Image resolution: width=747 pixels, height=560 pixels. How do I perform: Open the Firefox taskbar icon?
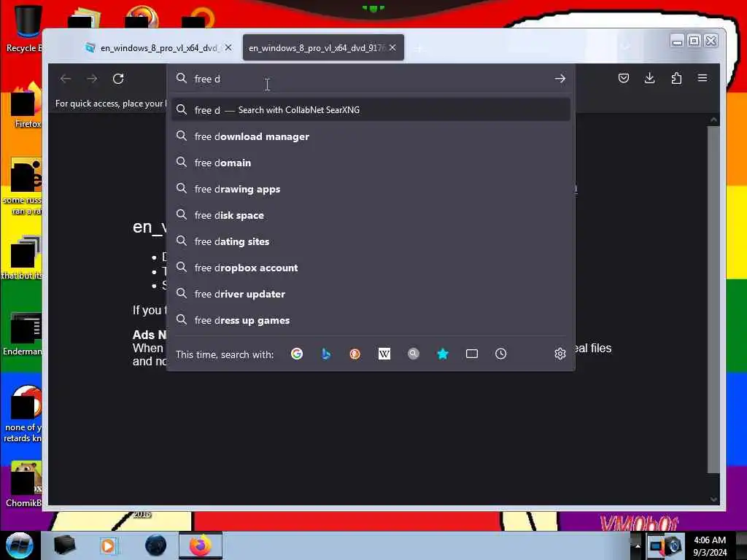click(200, 545)
